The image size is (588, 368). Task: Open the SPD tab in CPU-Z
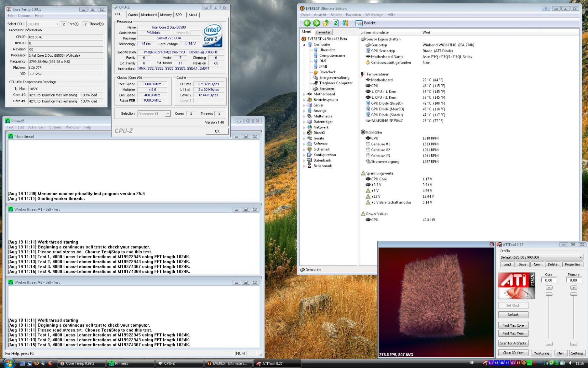click(179, 15)
